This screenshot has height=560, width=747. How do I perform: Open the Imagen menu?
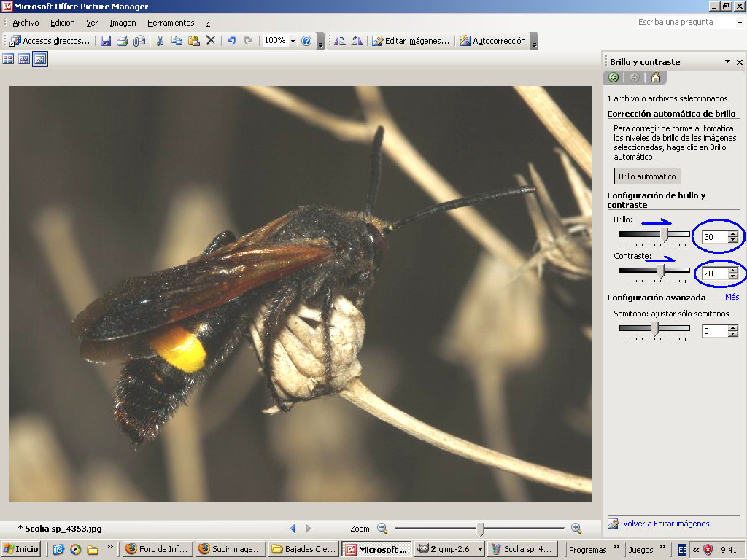(x=123, y=23)
